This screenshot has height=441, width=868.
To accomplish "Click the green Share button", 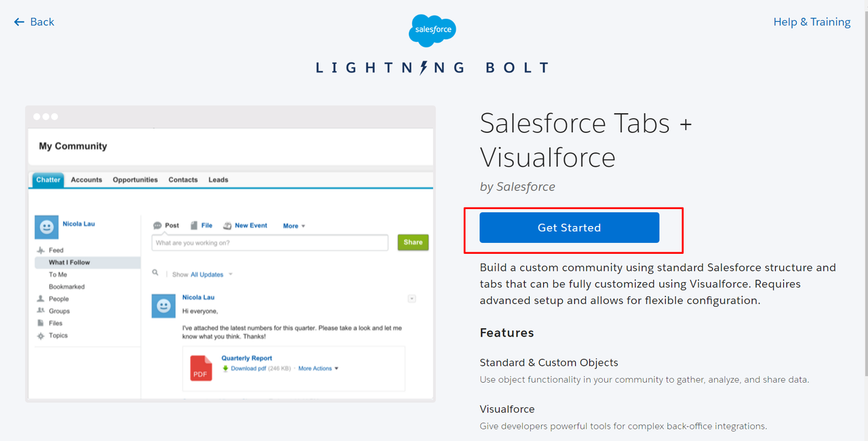I will point(413,242).
